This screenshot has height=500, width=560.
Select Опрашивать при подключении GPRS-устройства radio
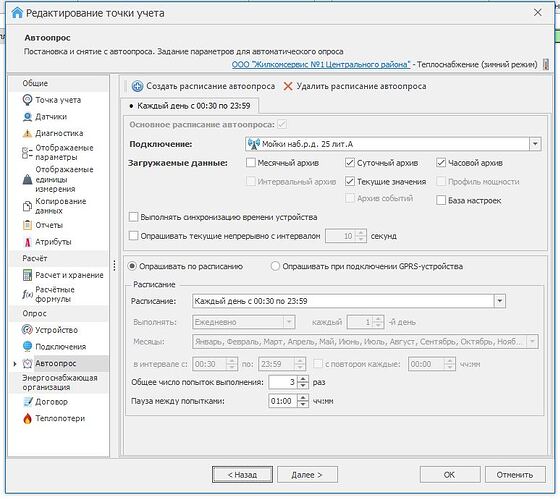tap(275, 266)
